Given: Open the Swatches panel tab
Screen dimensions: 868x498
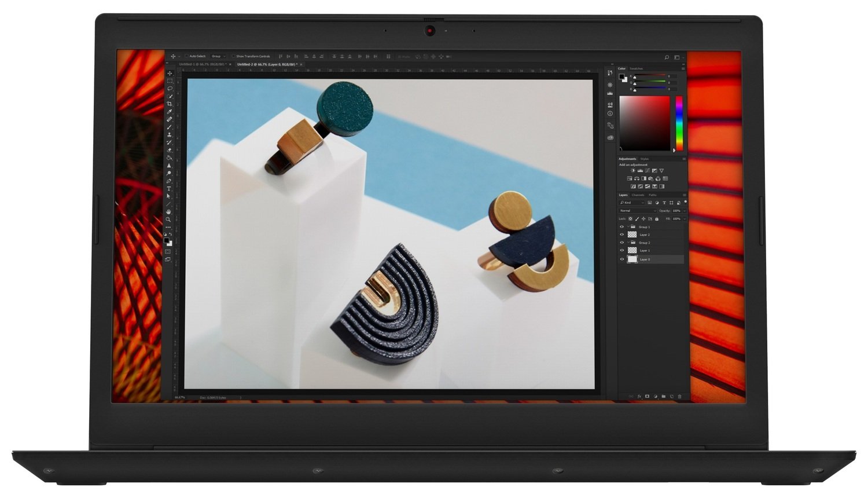Looking at the screenshot, I should coord(636,68).
